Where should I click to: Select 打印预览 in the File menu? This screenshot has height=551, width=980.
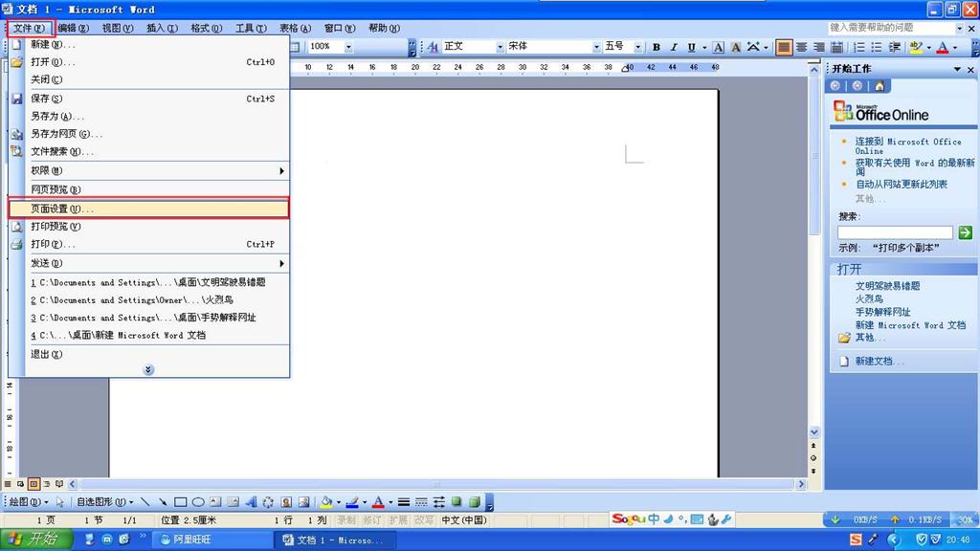(56, 227)
